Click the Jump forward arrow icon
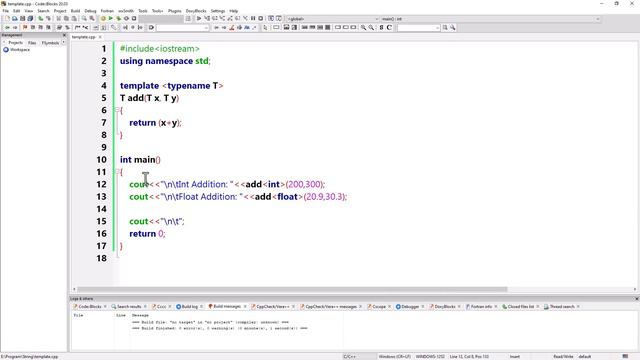The height and width of the screenshot is (360, 640). [x=15, y=28]
